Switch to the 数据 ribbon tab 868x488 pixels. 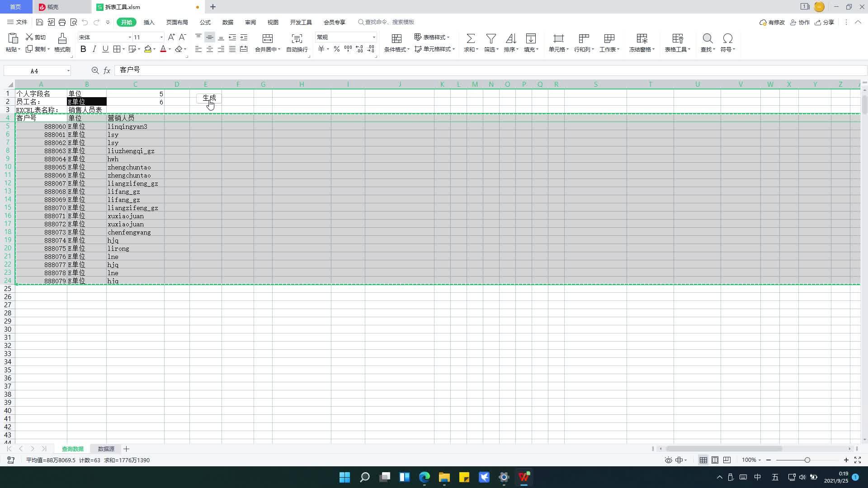(x=228, y=22)
